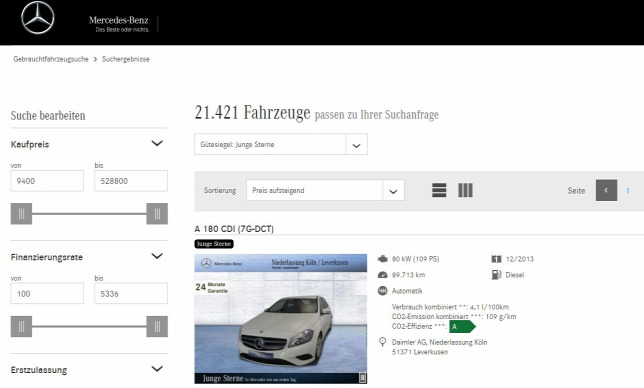Focus the Finanzierungsrate 'von' field showing 100

click(47, 294)
